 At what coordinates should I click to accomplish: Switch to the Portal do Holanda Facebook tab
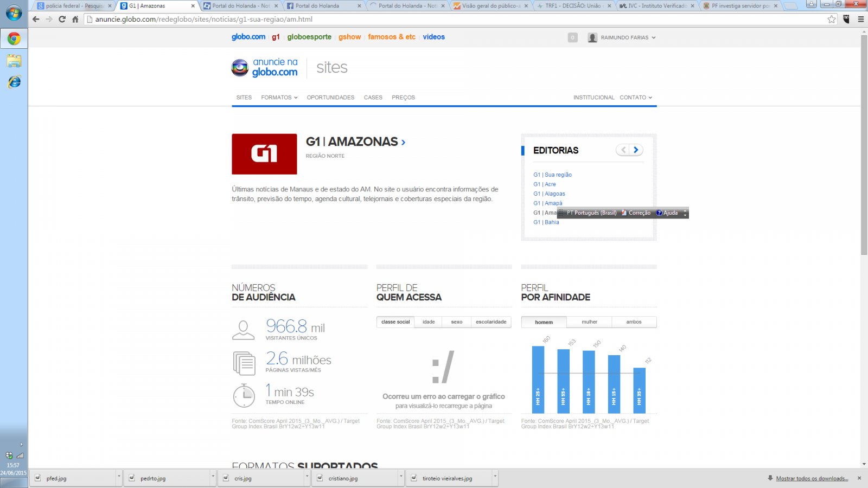click(323, 6)
